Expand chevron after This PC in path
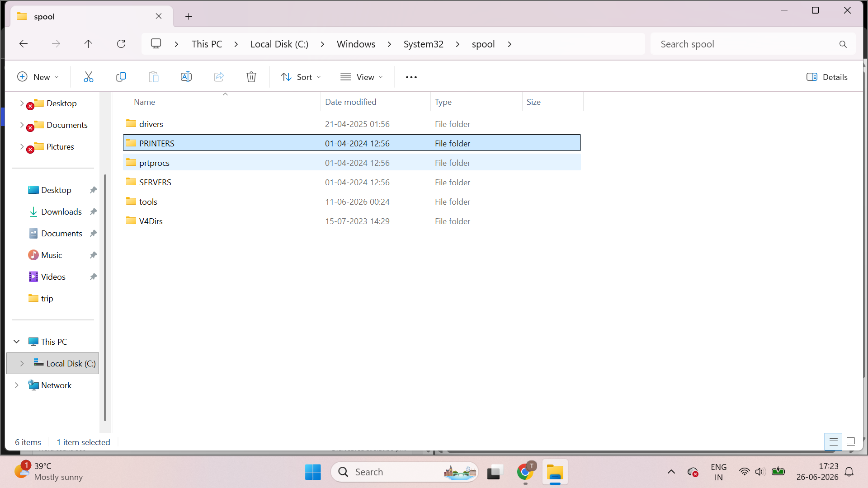The width and height of the screenshot is (868, 488). (x=236, y=44)
